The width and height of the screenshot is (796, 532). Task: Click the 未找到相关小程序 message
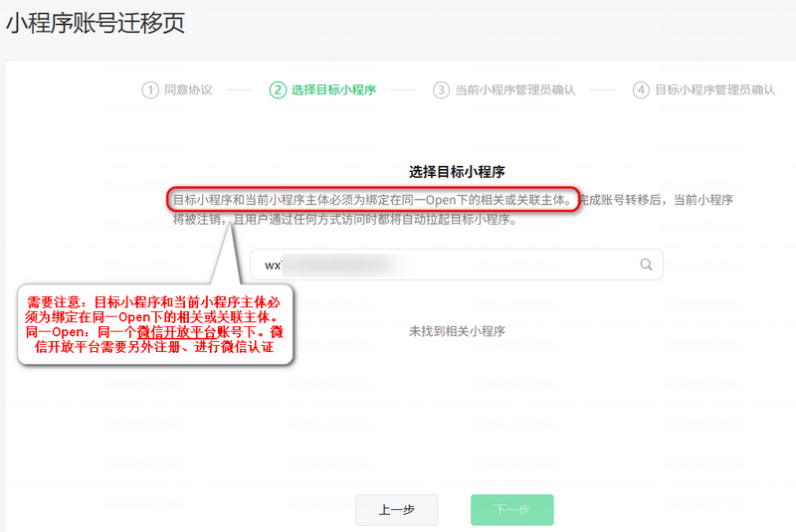[x=457, y=331]
